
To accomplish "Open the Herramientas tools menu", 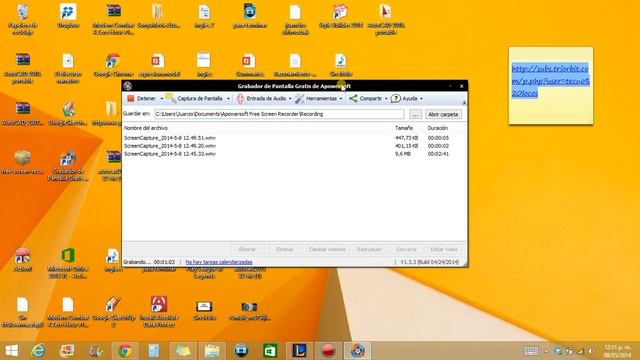I will (316, 98).
